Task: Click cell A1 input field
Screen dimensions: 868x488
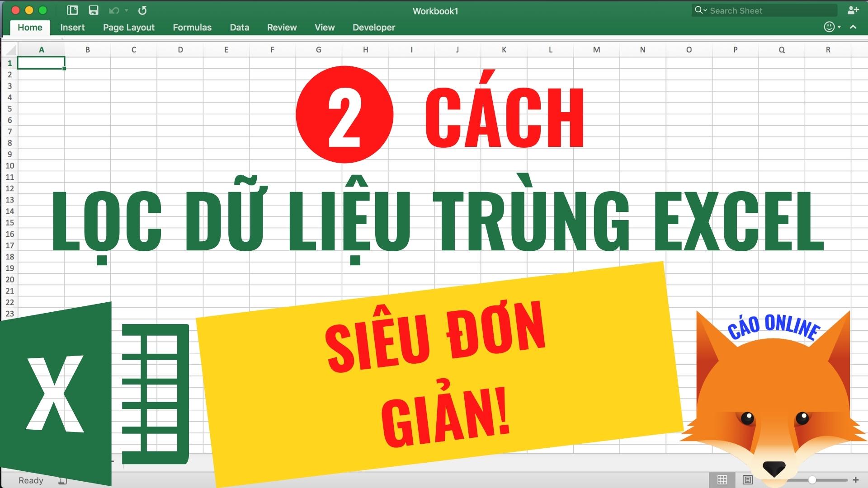Action: click(42, 61)
